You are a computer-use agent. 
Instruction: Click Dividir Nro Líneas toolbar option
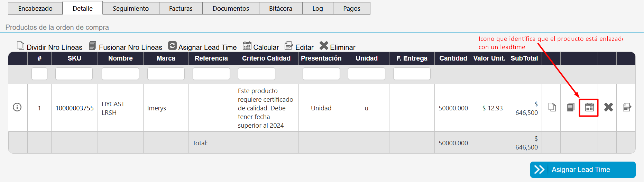coord(50,47)
